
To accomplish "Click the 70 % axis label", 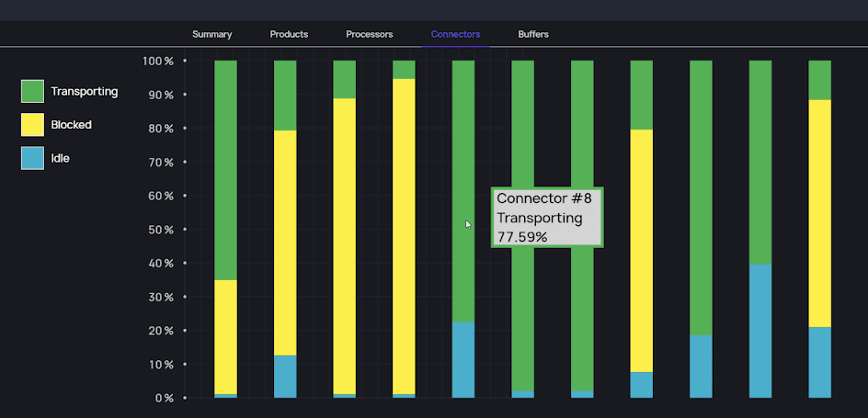I will tap(160, 162).
